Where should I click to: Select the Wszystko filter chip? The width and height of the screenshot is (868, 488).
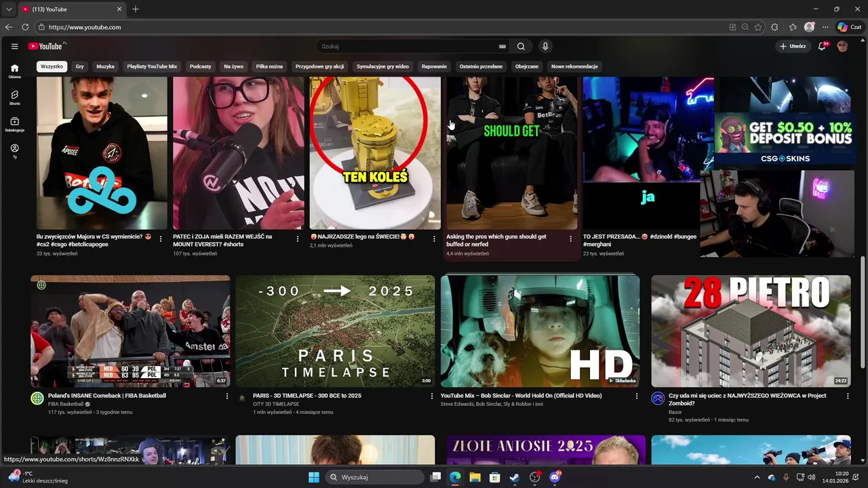pos(52,66)
